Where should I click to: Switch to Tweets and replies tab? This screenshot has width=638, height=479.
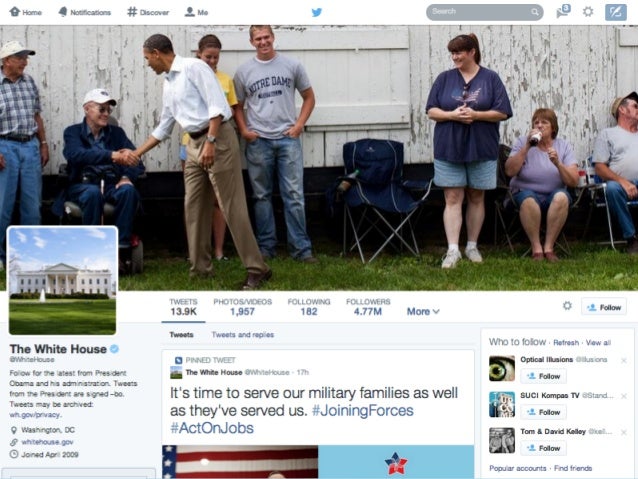point(243,335)
